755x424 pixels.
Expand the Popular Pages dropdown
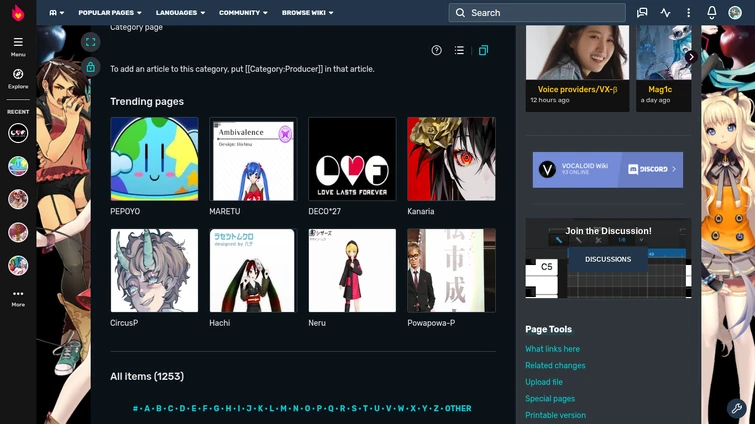coord(110,13)
